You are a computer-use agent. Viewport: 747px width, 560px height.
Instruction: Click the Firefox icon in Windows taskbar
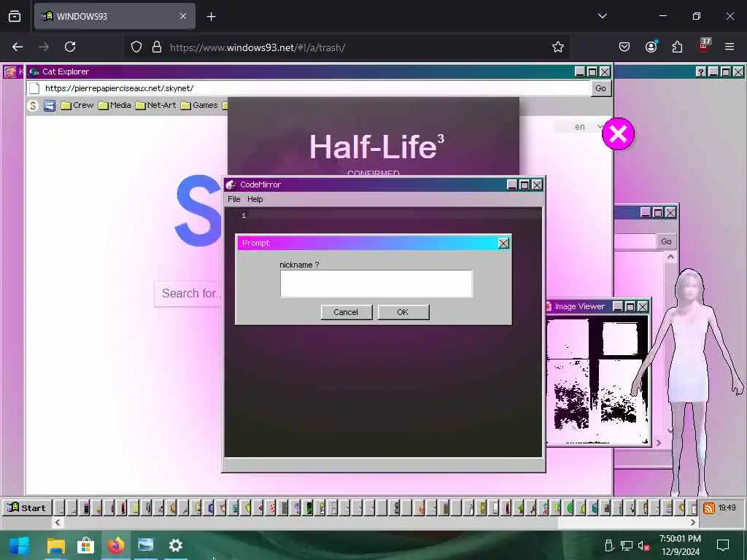click(116, 545)
